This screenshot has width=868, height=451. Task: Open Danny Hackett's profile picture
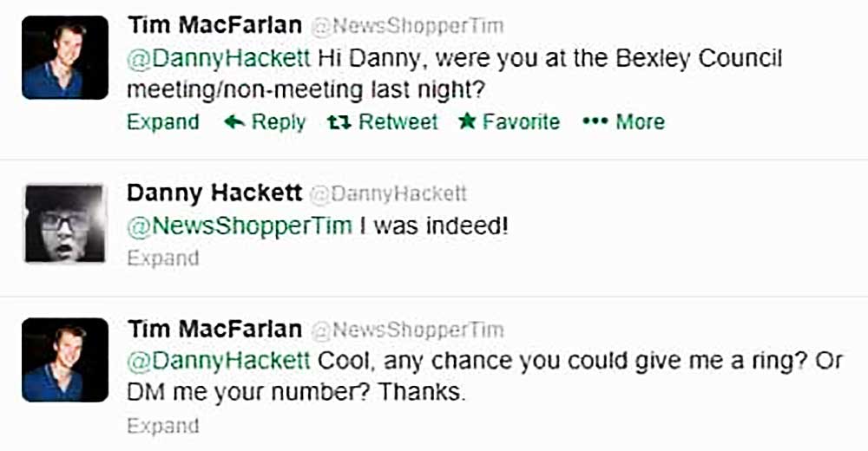65,223
